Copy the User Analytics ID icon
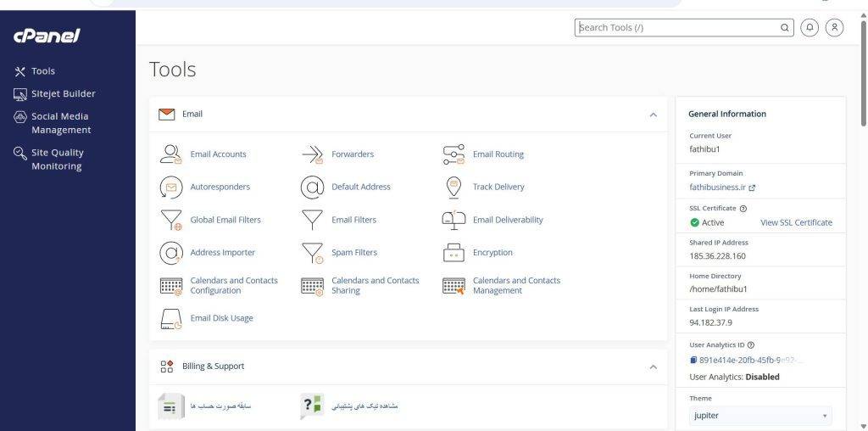Image resolution: width=868 pixels, height=431 pixels. point(693,360)
